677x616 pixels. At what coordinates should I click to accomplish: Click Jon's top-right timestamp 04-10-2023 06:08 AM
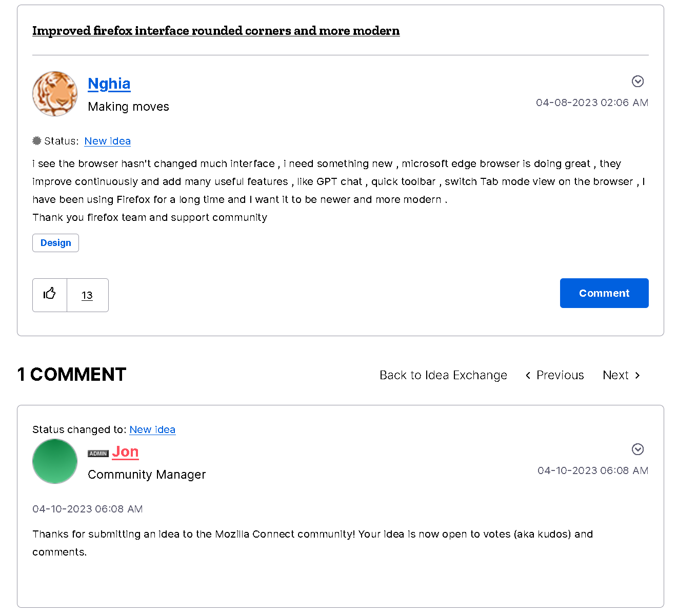593,470
